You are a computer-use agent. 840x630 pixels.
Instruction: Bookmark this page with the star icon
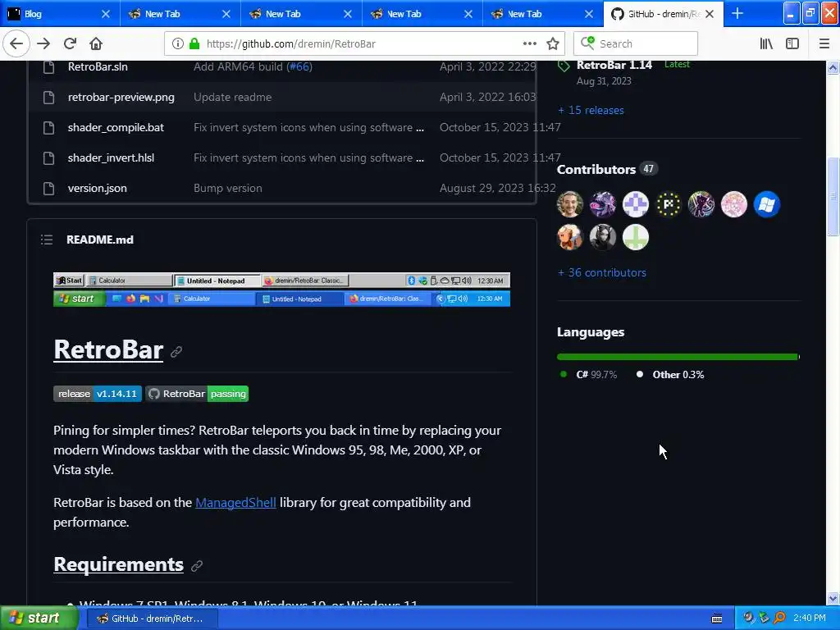pyautogui.click(x=553, y=43)
